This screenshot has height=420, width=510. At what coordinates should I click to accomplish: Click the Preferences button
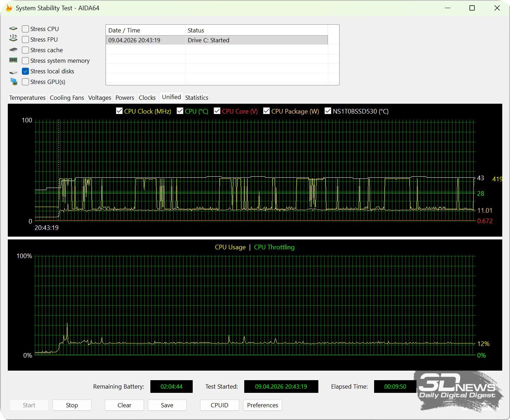262,405
